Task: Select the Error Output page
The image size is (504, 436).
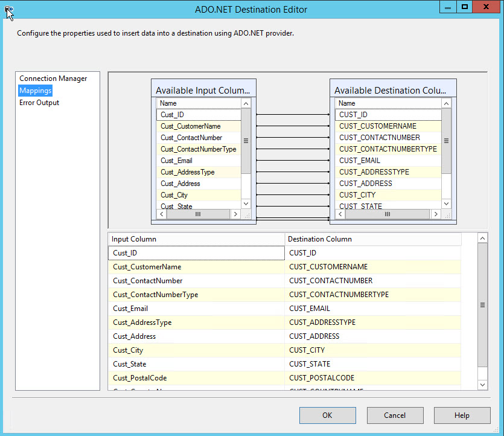Action: 39,103
